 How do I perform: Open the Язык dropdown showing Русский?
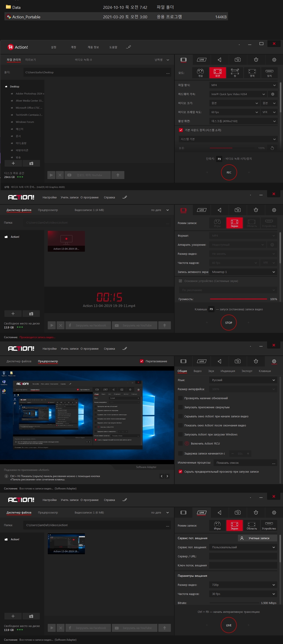(243, 380)
